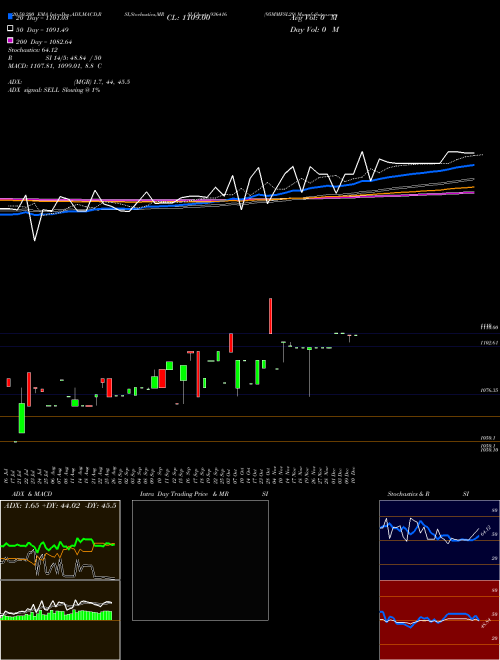The height and width of the screenshot is (660, 500).
Task: Click the 'Stochastics: 64.12' reading
Action: coord(33,50)
